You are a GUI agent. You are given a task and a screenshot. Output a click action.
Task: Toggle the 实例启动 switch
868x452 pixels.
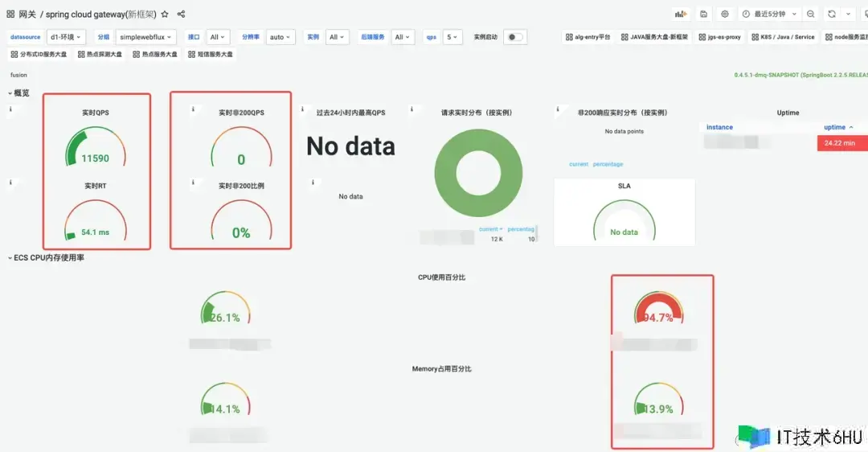[514, 37]
